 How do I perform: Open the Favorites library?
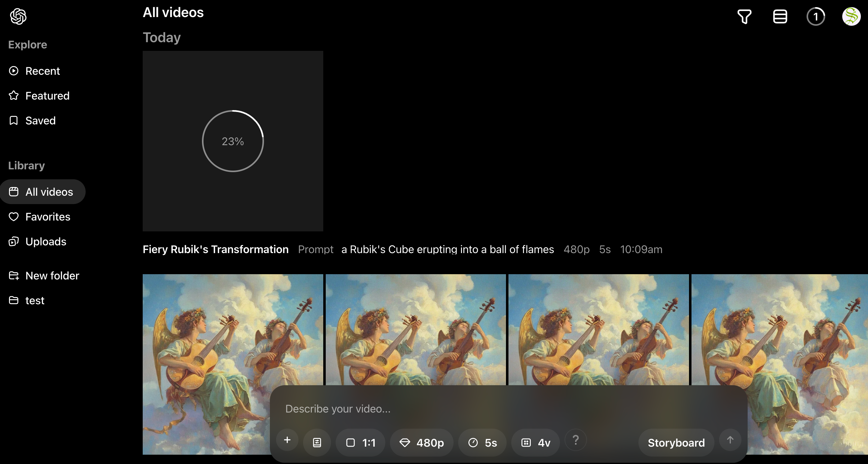point(47,217)
